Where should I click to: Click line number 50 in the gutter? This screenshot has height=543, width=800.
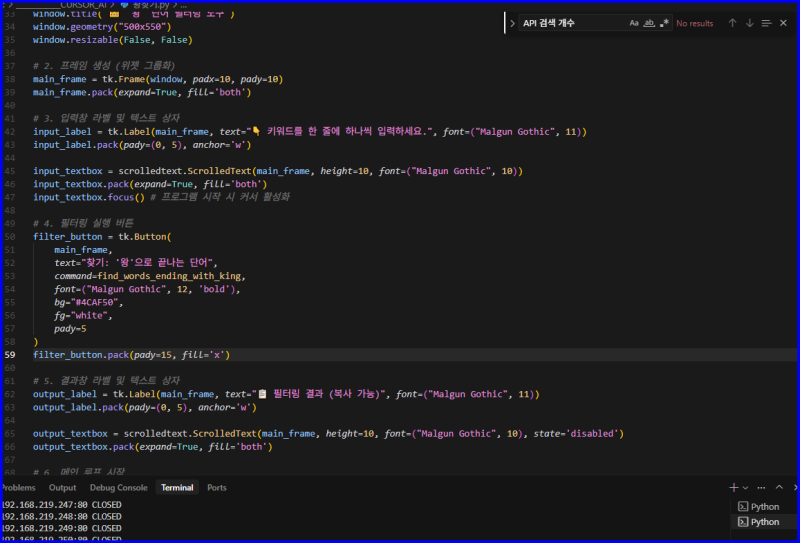(x=10, y=237)
